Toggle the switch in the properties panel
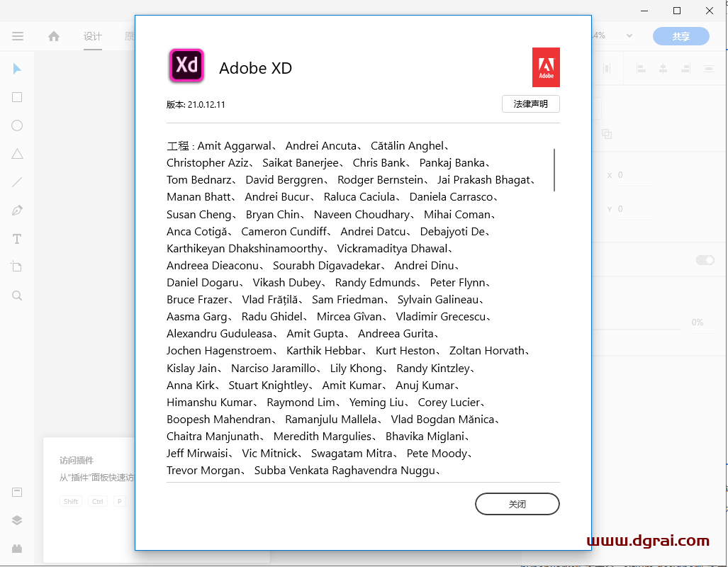728x567 pixels. 705,260
